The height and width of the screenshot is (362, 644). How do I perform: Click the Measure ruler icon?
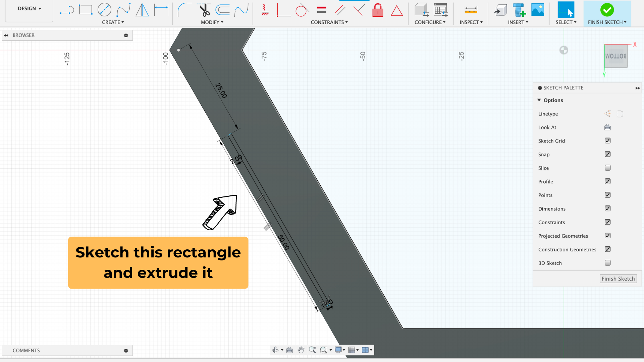coord(471,10)
